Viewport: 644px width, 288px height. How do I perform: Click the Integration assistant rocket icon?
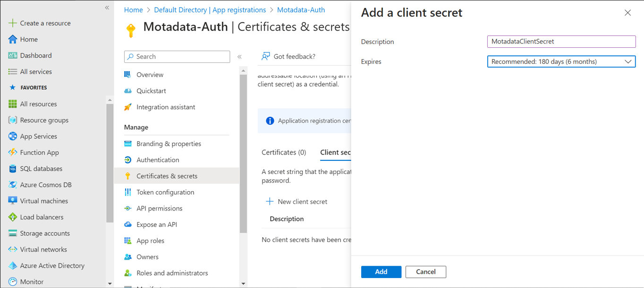click(128, 107)
